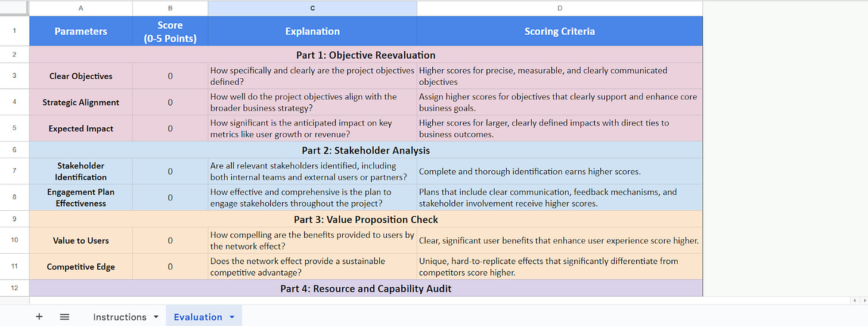Click explanation about sustainable competitive advantage
868x326 pixels.
(312, 267)
